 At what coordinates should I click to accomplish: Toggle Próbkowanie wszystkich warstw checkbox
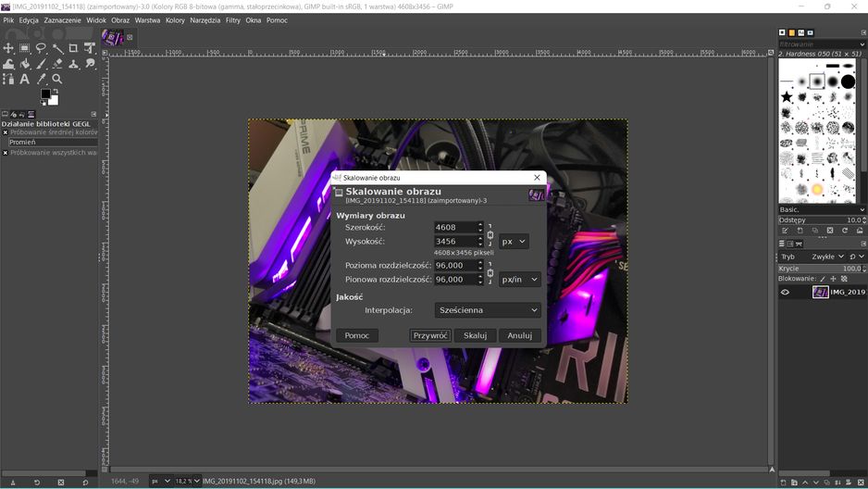click(5, 152)
